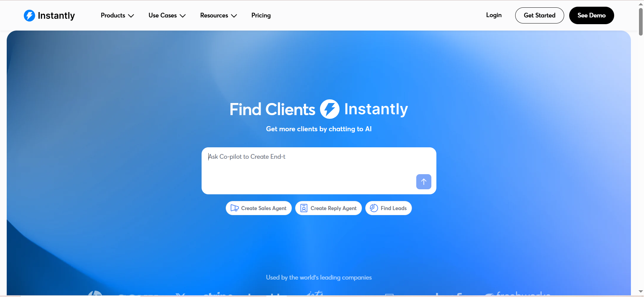
Task: Click the Instantly lightning bolt logo icon
Action: (x=30, y=15)
